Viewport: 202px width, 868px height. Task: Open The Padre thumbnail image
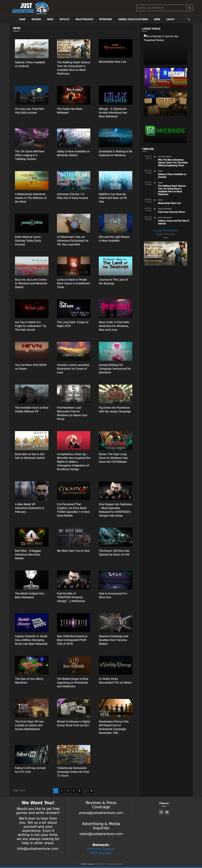(73, 95)
